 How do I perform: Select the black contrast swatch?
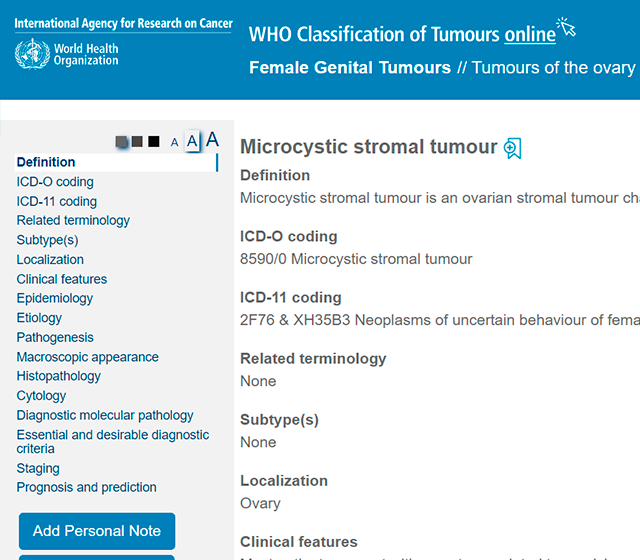153,141
